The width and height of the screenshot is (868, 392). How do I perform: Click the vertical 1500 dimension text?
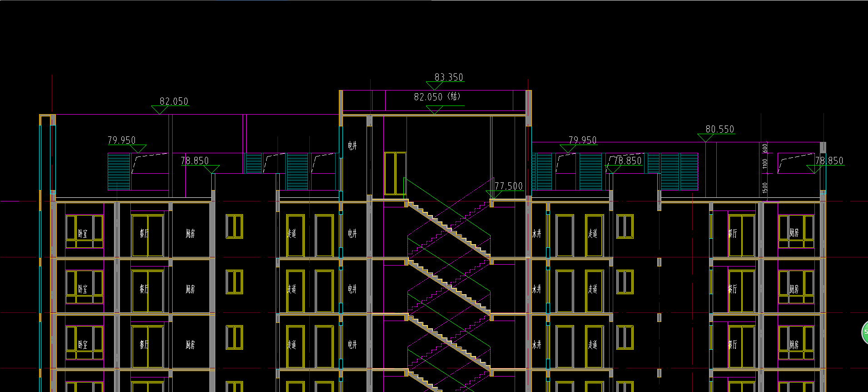pos(765,187)
